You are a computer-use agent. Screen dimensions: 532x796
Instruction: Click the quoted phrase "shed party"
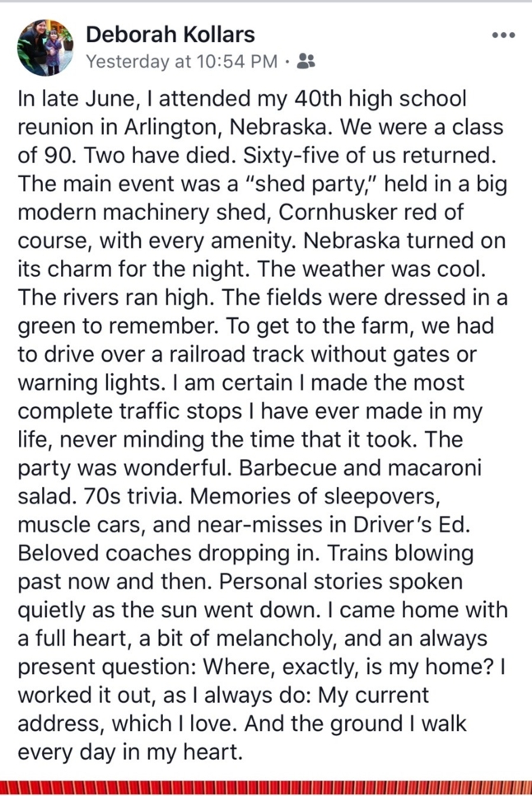pos(312,184)
